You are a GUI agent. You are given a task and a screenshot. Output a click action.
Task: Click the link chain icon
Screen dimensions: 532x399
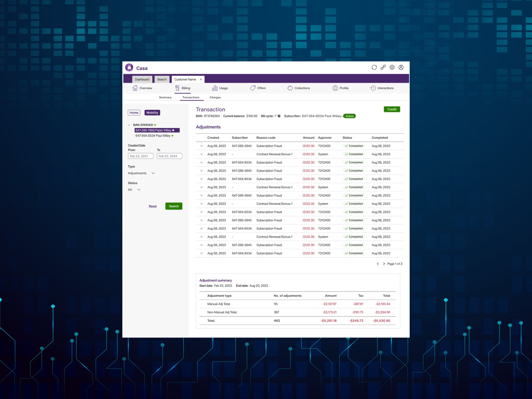(383, 67)
